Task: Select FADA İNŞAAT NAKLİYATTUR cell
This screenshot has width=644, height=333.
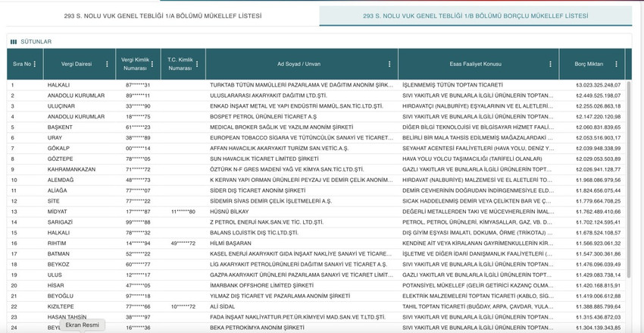Action: (297, 317)
